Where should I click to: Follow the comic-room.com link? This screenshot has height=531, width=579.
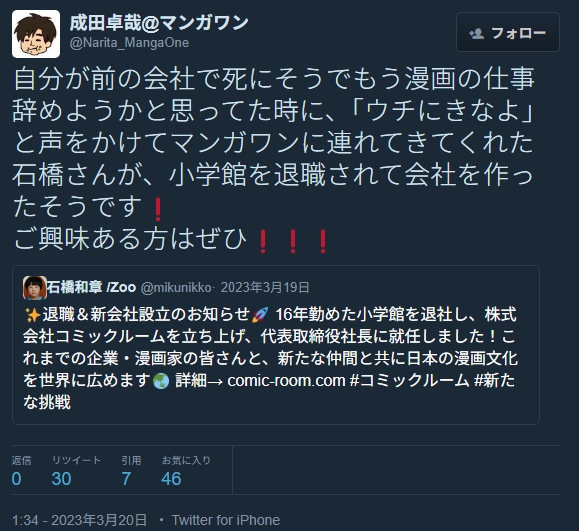[x=286, y=381]
